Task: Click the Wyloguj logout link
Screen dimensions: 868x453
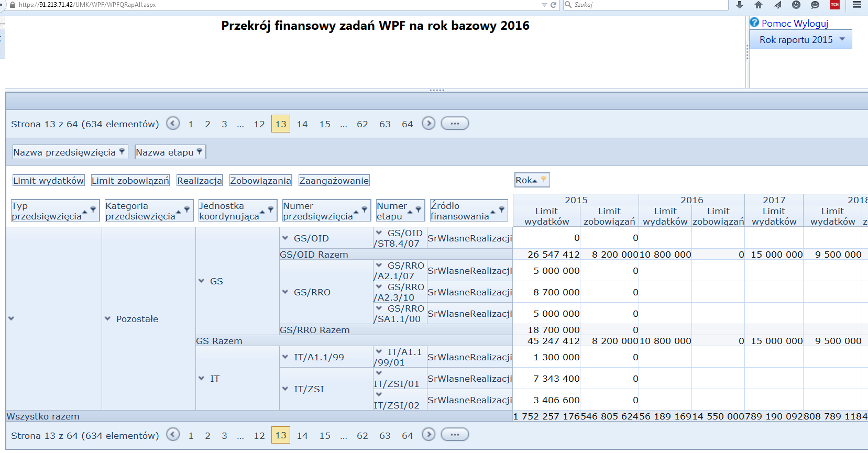Action: point(811,23)
